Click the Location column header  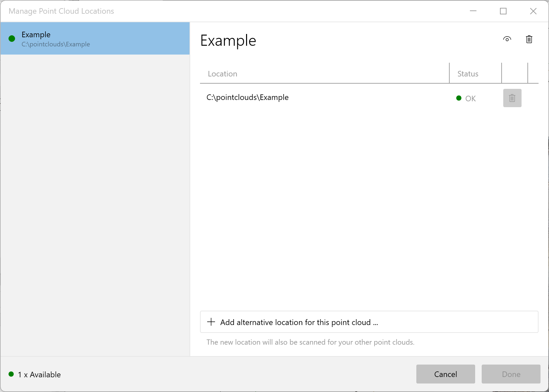point(223,74)
